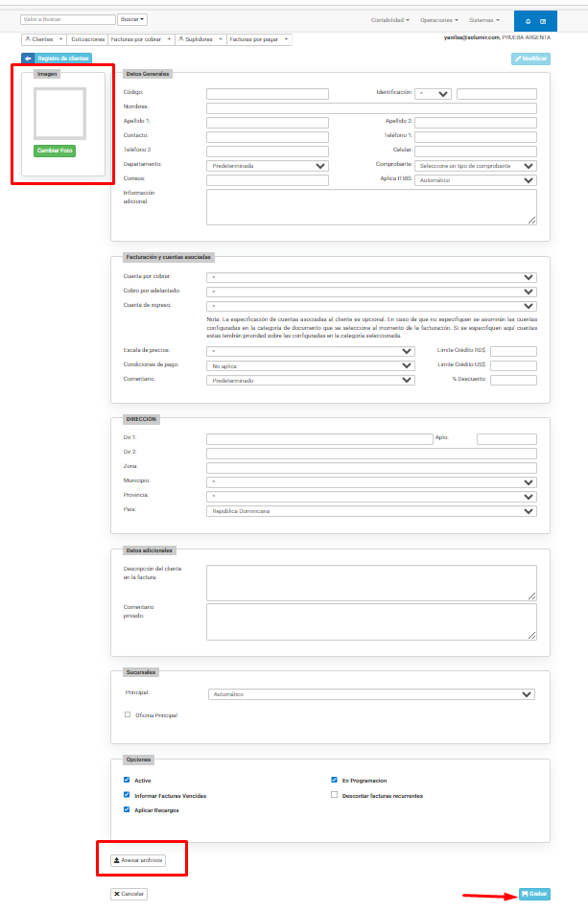Enable Descontar facturas recurrentes checkbox
Image resolution: width=588 pixels, height=912 pixels.
pos(334,795)
